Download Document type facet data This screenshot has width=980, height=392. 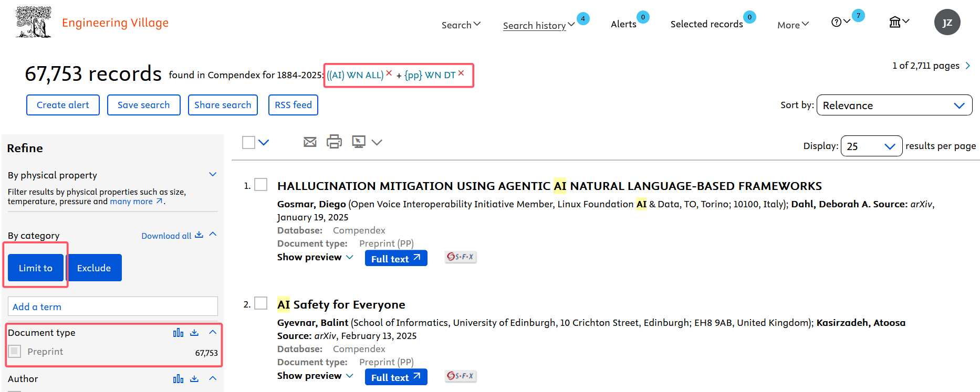[194, 333]
